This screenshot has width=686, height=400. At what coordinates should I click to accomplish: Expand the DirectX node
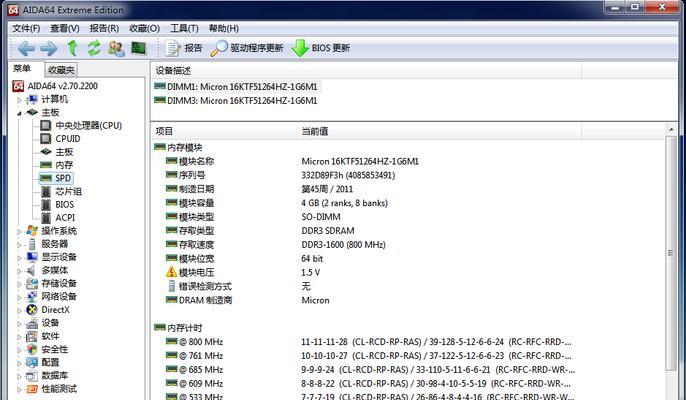point(19,310)
